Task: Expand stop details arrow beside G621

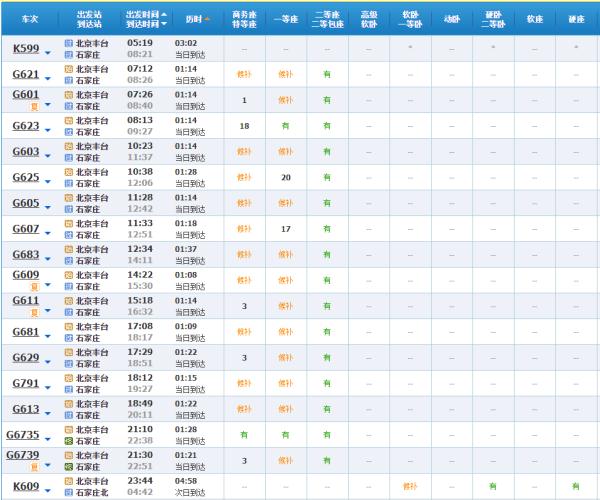Action: click(48, 78)
